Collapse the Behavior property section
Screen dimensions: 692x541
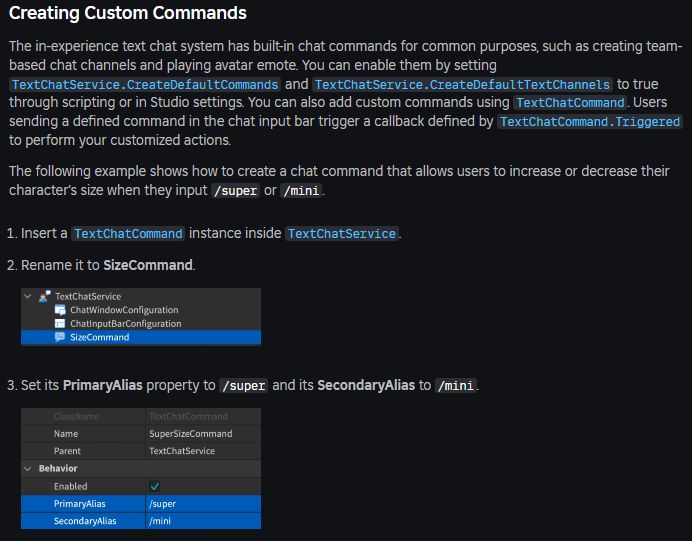tap(28, 468)
